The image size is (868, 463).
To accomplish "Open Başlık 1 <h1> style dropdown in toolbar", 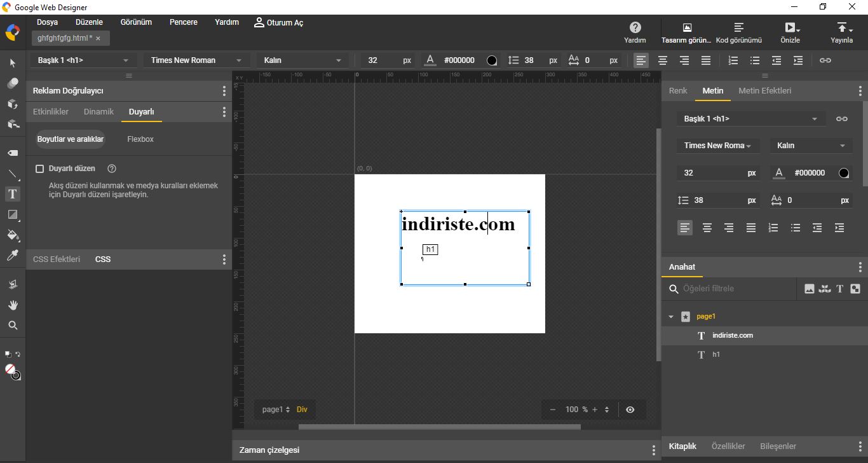I will 83,60.
